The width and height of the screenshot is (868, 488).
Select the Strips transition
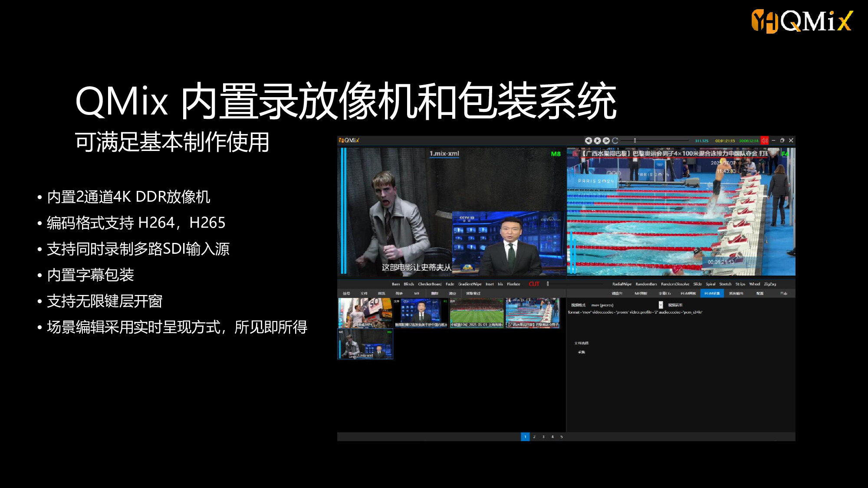(x=740, y=284)
